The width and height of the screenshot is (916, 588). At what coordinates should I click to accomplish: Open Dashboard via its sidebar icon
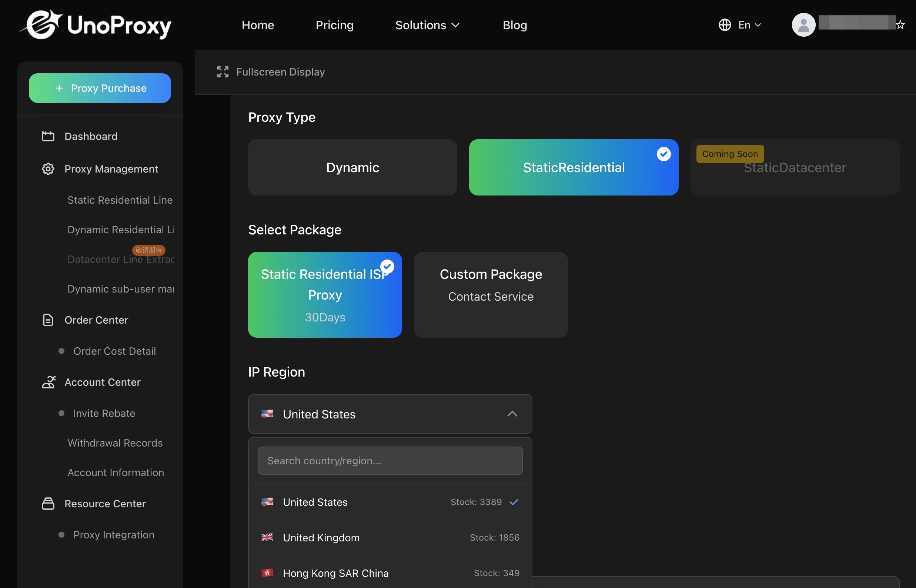tap(48, 136)
